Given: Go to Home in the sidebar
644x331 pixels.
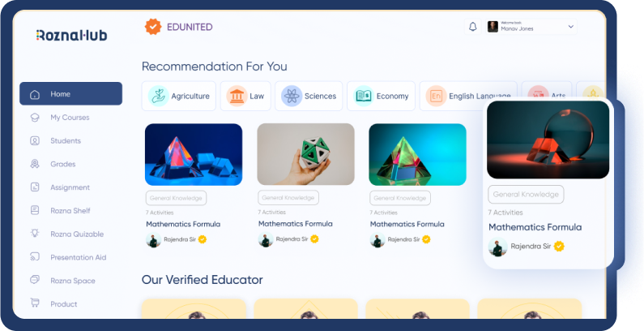Looking at the screenshot, I should (70, 94).
